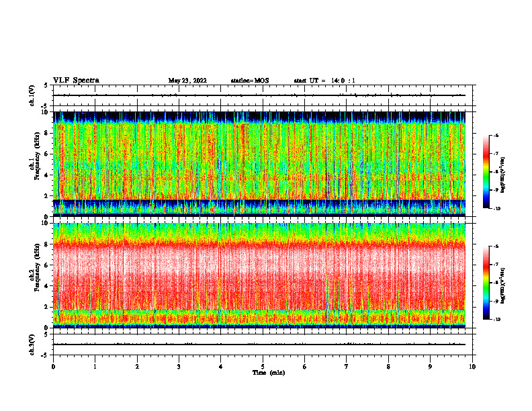The image size is (532, 411).
Task: Click the ch.1 frequency tick label "4"
Action: 46,175
